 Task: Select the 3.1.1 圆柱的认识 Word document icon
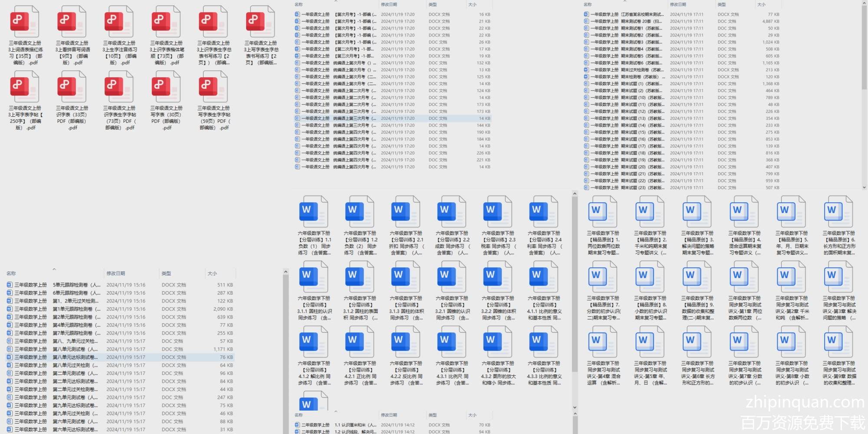[x=314, y=276]
